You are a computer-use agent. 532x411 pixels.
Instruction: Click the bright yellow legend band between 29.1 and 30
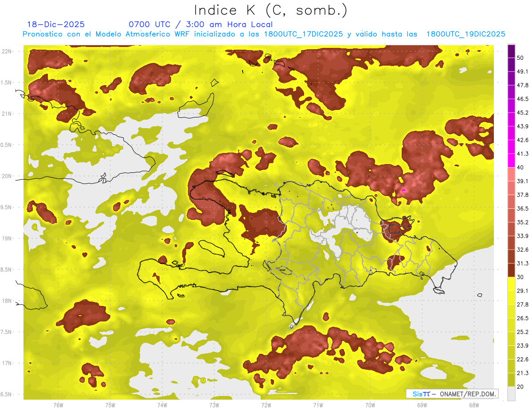[512, 284]
